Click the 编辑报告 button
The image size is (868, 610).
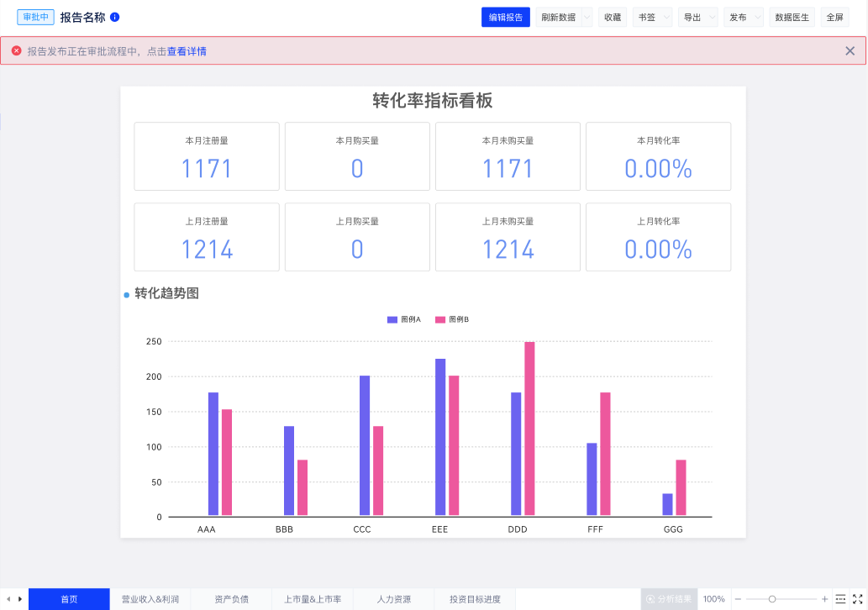[506, 17]
